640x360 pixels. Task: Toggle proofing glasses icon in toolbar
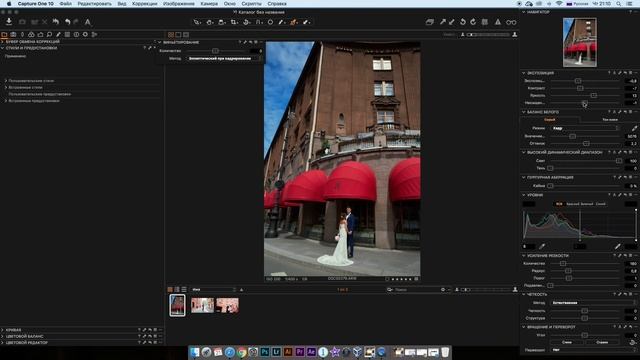(511, 22)
